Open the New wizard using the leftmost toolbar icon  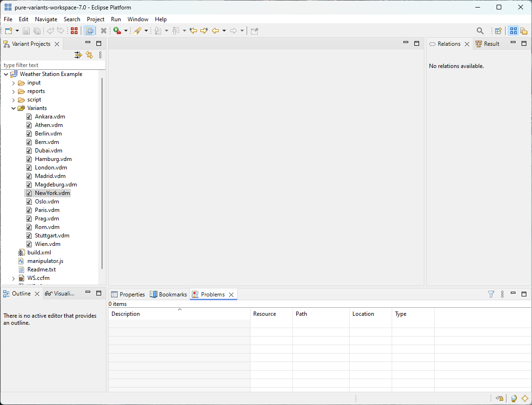(8, 30)
